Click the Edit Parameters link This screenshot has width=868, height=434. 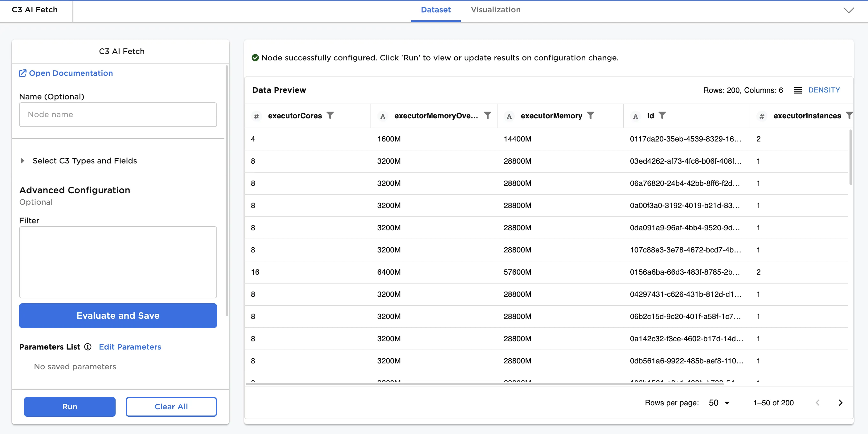pos(130,347)
